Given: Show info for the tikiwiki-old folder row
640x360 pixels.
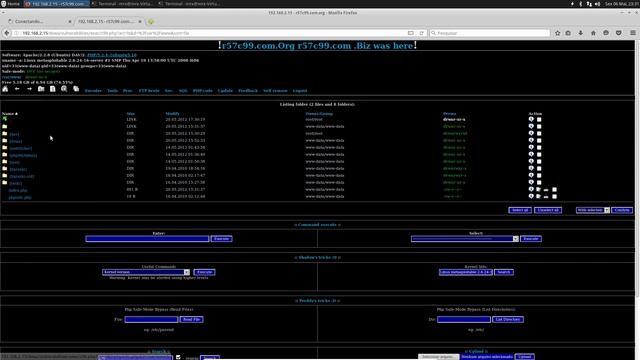Looking at the screenshot, I should 531,175.
